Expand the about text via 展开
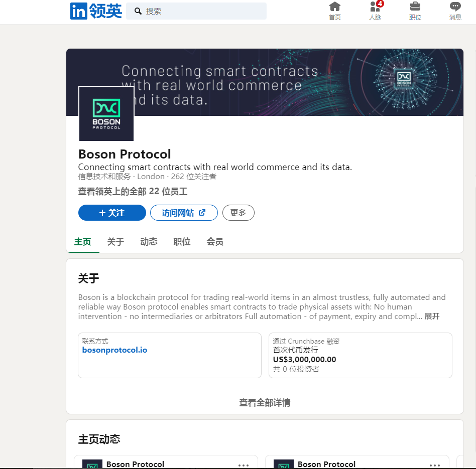The image size is (476, 469). click(432, 317)
